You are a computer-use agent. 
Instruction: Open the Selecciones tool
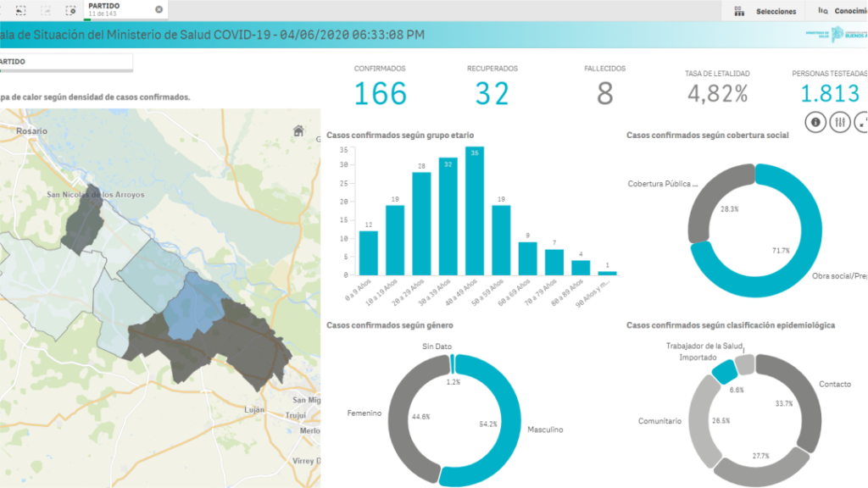(x=766, y=11)
